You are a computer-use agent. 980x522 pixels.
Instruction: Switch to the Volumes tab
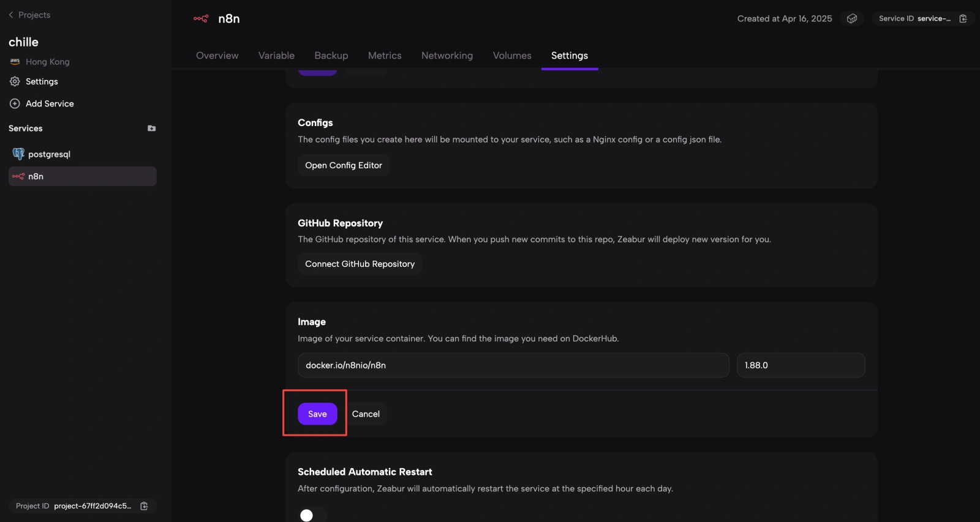pyautogui.click(x=512, y=55)
